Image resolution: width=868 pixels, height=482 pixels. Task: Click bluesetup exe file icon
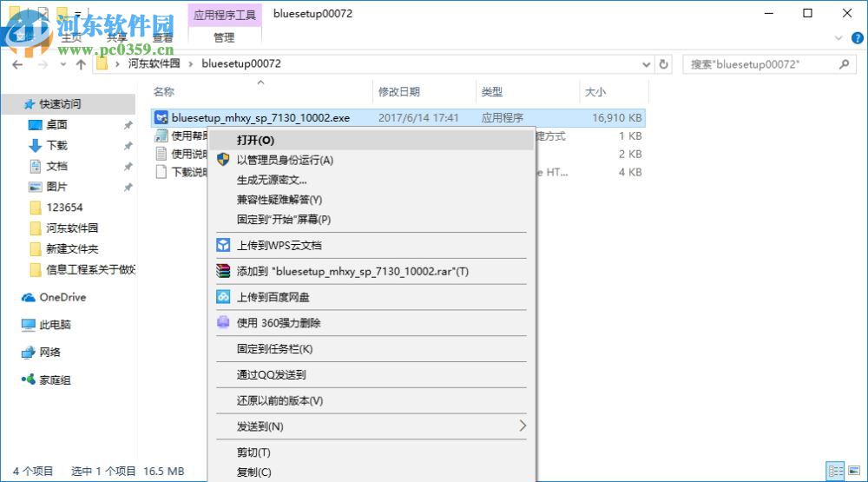coord(161,117)
